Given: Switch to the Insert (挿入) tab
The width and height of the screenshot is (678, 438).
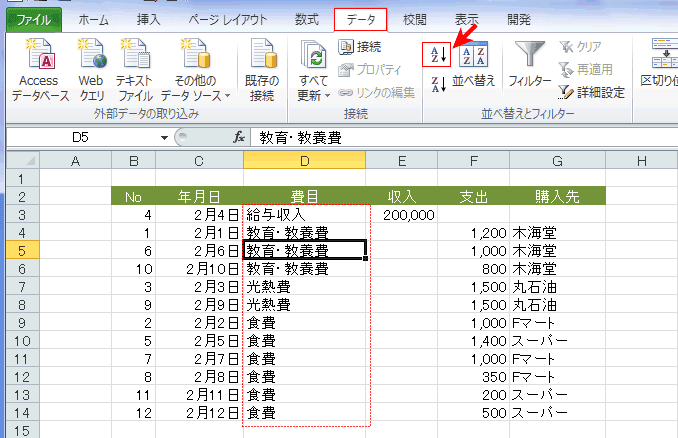Looking at the screenshot, I should click(x=148, y=20).
